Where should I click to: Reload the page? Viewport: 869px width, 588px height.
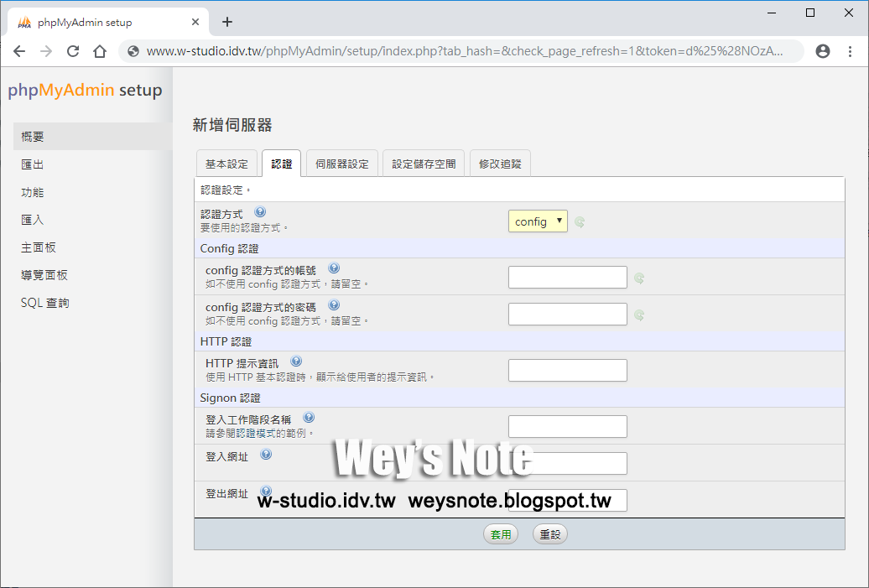coord(73,51)
